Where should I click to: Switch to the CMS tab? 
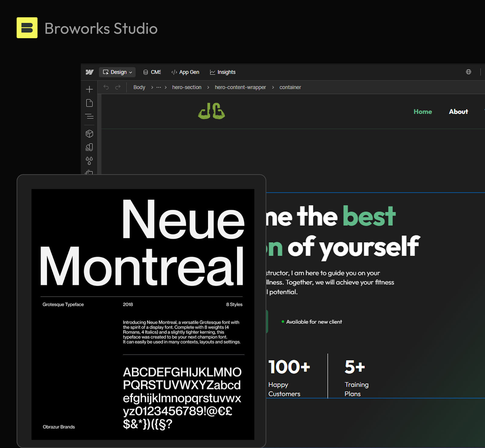coord(152,72)
